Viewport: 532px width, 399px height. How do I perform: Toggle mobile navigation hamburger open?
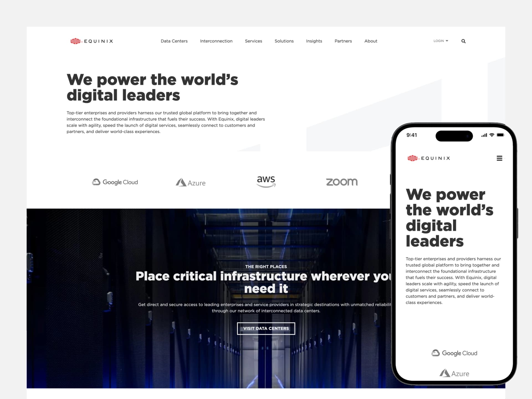[x=499, y=158]
